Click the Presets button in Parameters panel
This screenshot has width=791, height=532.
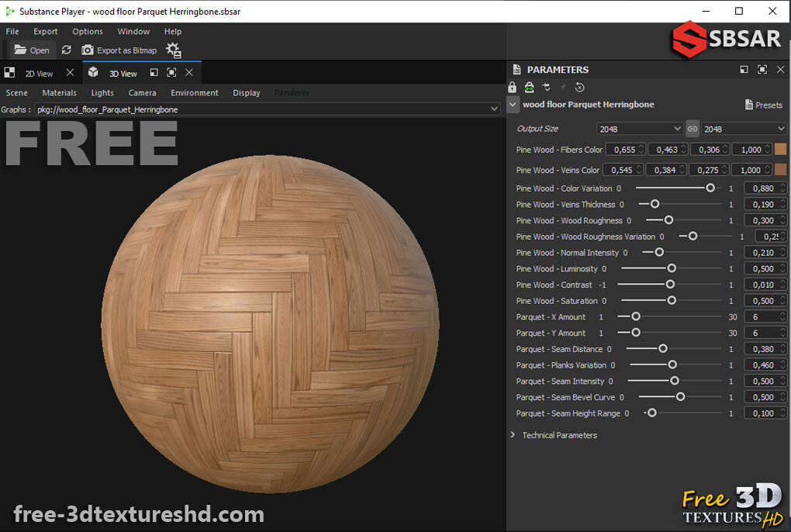(x=763, y=104)
